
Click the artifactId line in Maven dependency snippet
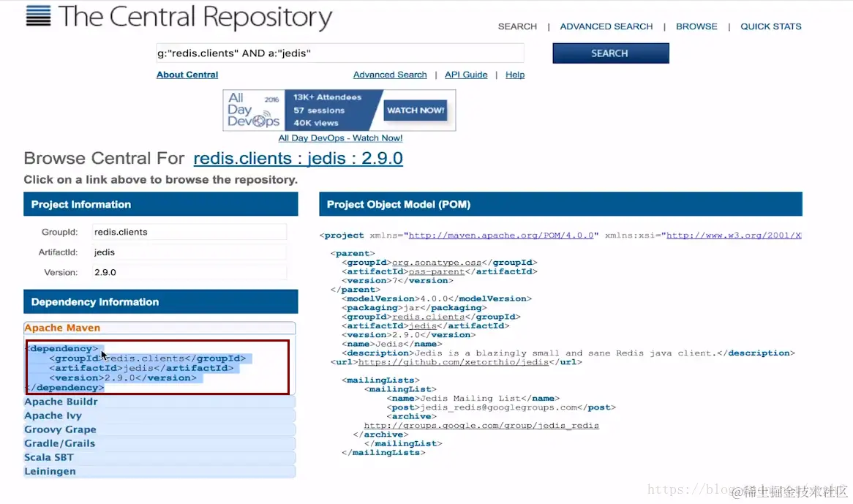[x=141, y=368]
